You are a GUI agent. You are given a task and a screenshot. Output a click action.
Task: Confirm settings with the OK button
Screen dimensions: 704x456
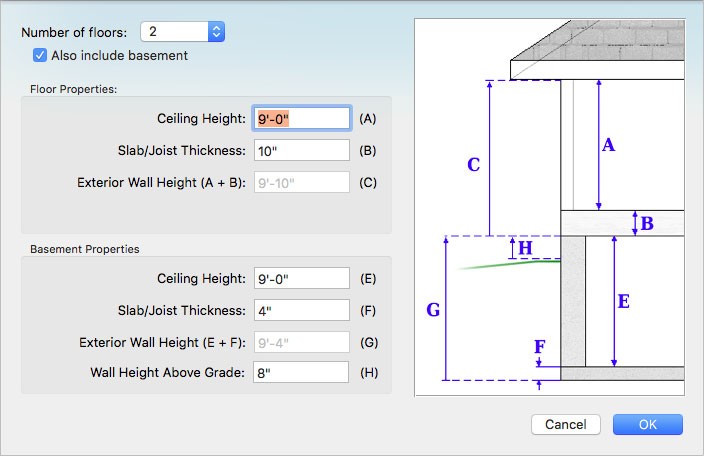(x=648, y=425)
